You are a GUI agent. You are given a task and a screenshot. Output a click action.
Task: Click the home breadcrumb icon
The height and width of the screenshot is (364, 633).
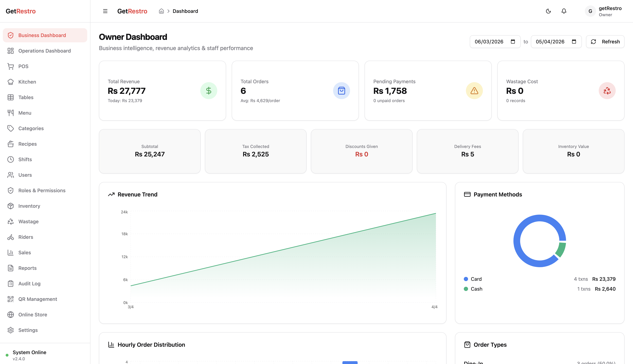click(x=161, y=11)
